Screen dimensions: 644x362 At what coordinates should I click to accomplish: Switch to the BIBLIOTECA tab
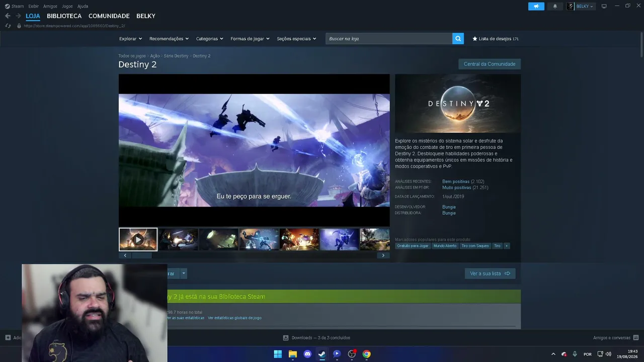64,16
